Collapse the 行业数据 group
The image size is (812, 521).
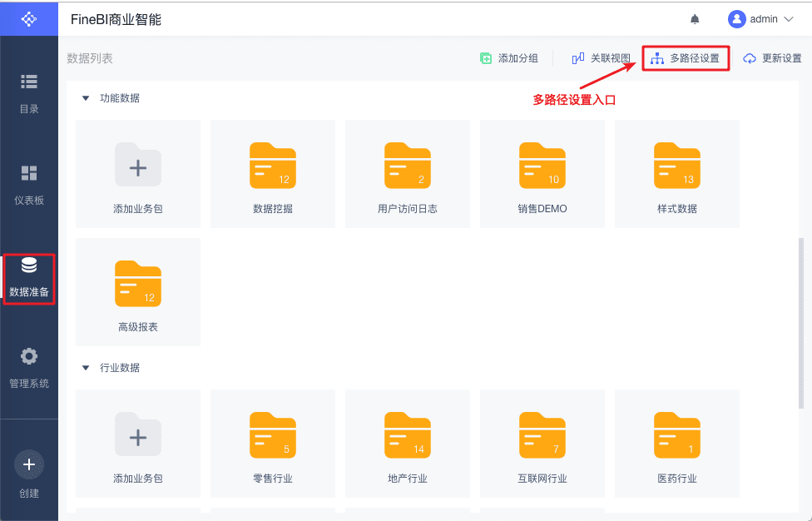[86, 368]
